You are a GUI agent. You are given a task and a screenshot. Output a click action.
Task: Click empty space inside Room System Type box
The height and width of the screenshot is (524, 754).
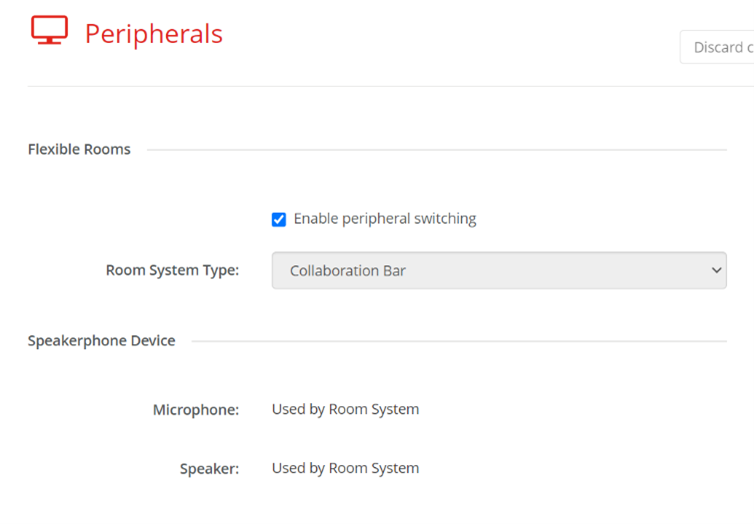(x=560, y=270)
